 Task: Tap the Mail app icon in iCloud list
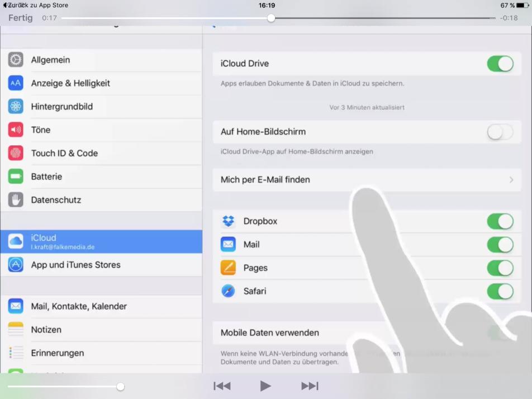point(229,244)
